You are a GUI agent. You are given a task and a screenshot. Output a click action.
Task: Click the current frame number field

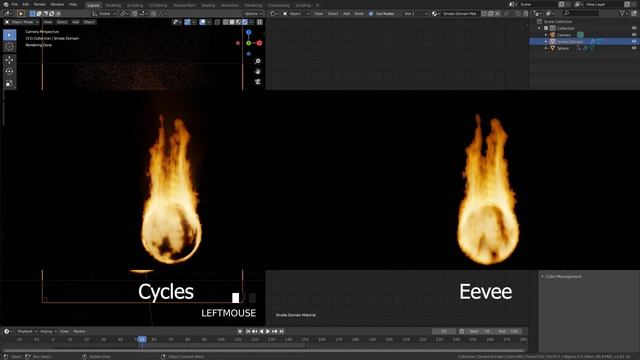click(x=444, y=331)
